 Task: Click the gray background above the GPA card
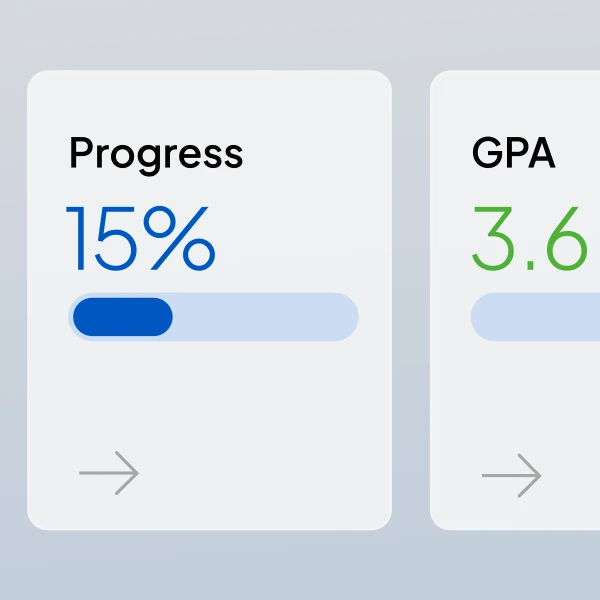[515, 34]
